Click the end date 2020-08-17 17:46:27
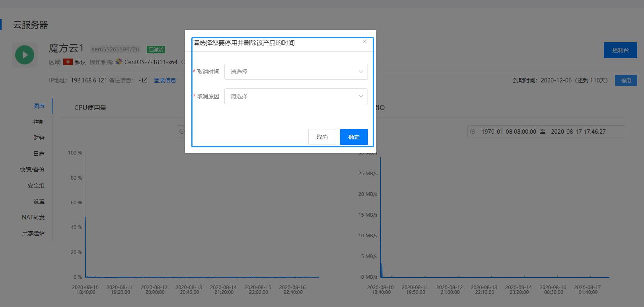 578,131
